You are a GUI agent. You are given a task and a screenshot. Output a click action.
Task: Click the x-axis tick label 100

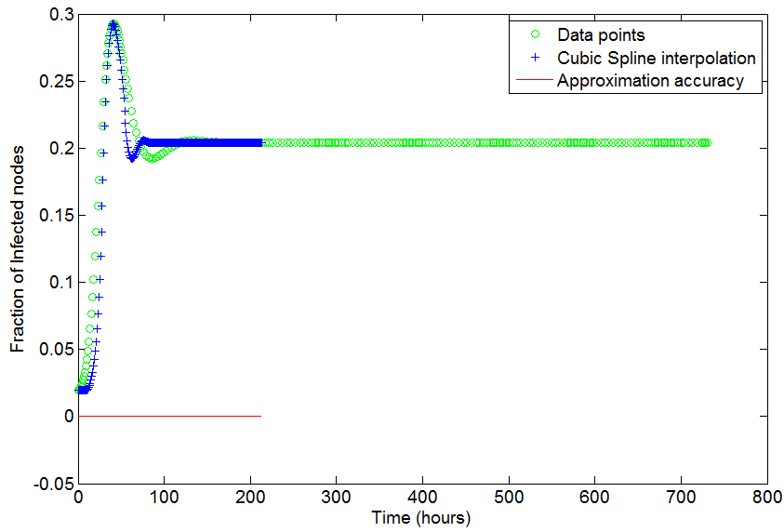pyautogui.click(x=164, y=497)
